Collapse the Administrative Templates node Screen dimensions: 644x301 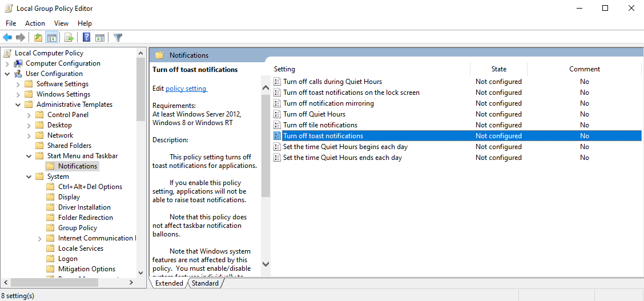click(18, 105)
